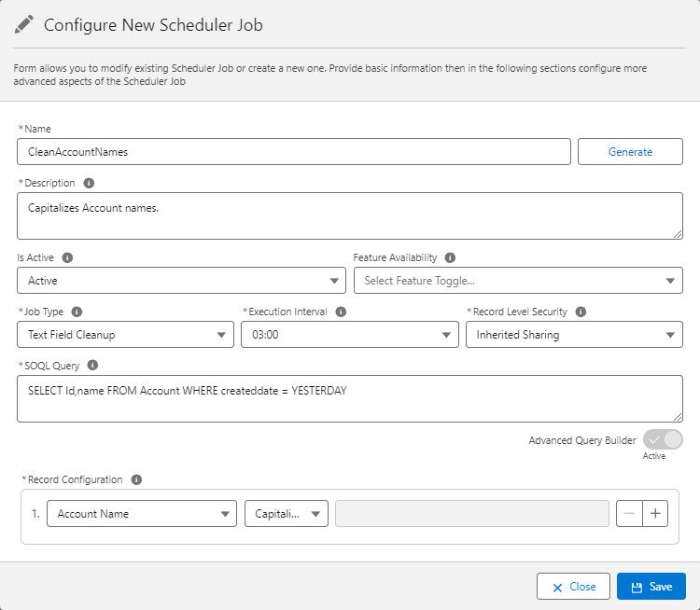The height and width of the screenshot is (610, 700).
Task: Open the Execution Interval info icon
Action: pyautogui.click(x=341, y=312)
